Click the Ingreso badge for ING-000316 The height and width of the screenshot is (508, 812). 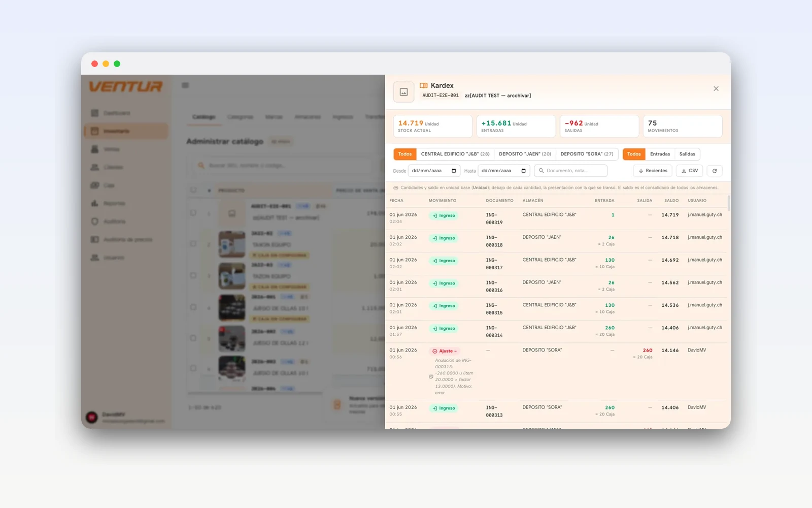coord(444,283)
